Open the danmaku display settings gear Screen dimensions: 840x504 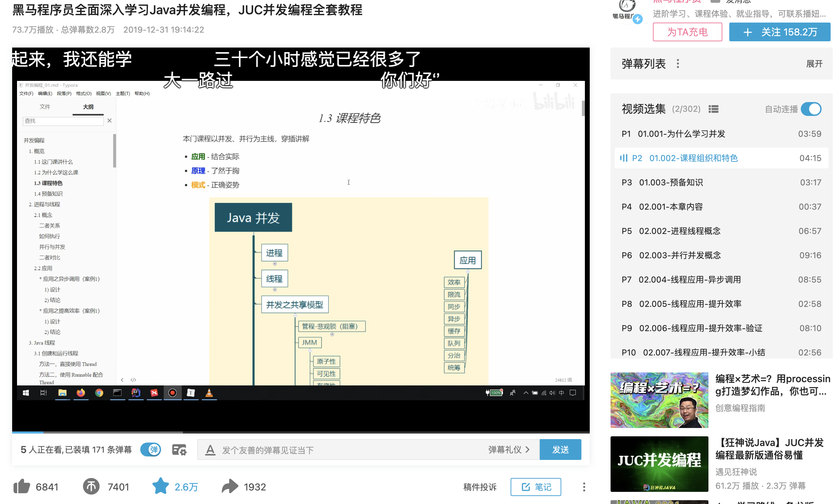pyautogui.click(x=179, y=449)
